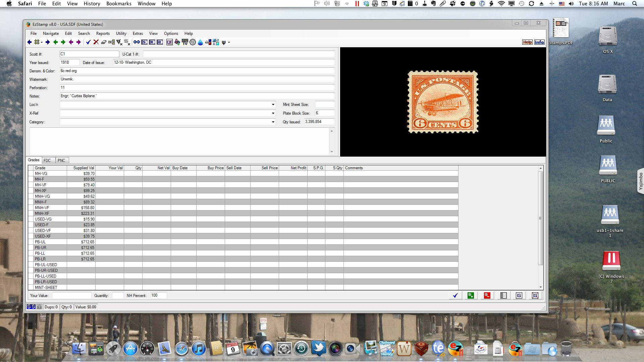Click the blue water drop watermark icon
This screenshot has width=644, height=362.
(200, 42)
